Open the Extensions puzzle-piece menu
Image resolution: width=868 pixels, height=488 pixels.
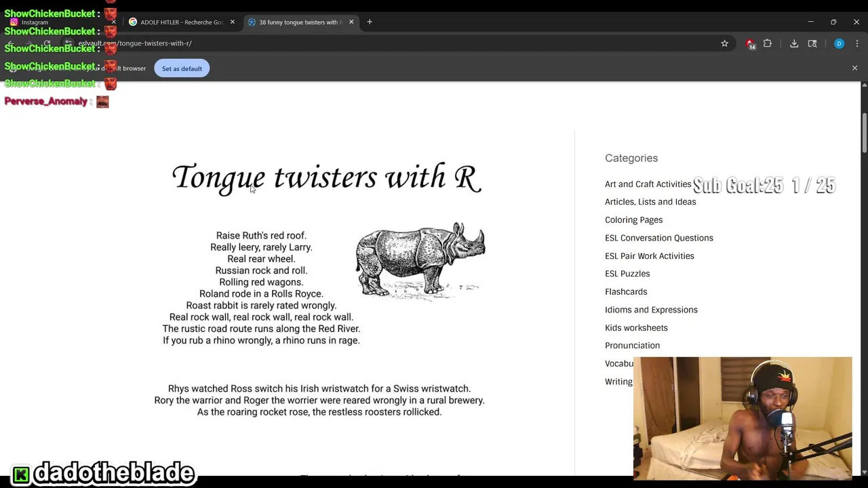pyautogui.click(x=768, y=43)
